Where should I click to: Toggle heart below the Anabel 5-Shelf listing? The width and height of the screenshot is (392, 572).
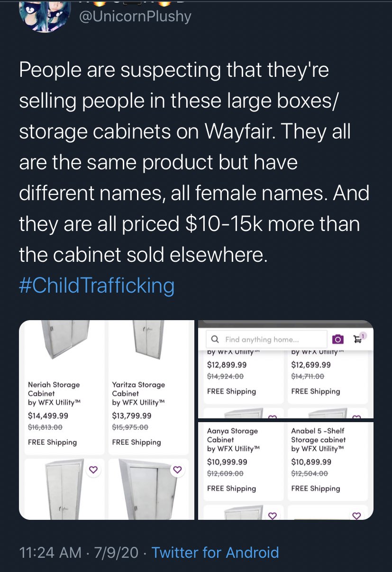point(356,515)
